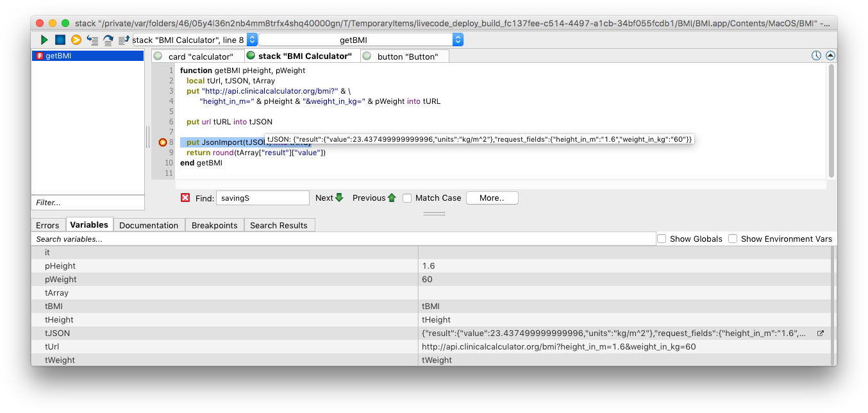Click the Previous find up arrow
The height and width of the screenshot is (413, 868).
point(392,198)
